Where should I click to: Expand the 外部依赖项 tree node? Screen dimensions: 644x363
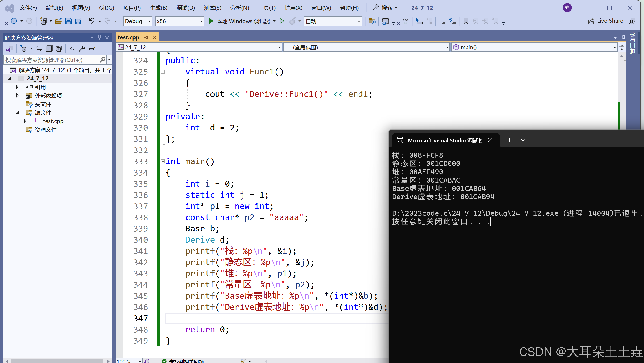[x=17, y=96]
